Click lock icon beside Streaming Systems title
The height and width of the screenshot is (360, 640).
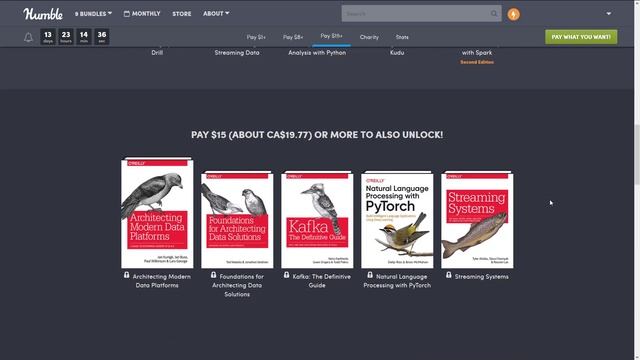tap(449, 276)
